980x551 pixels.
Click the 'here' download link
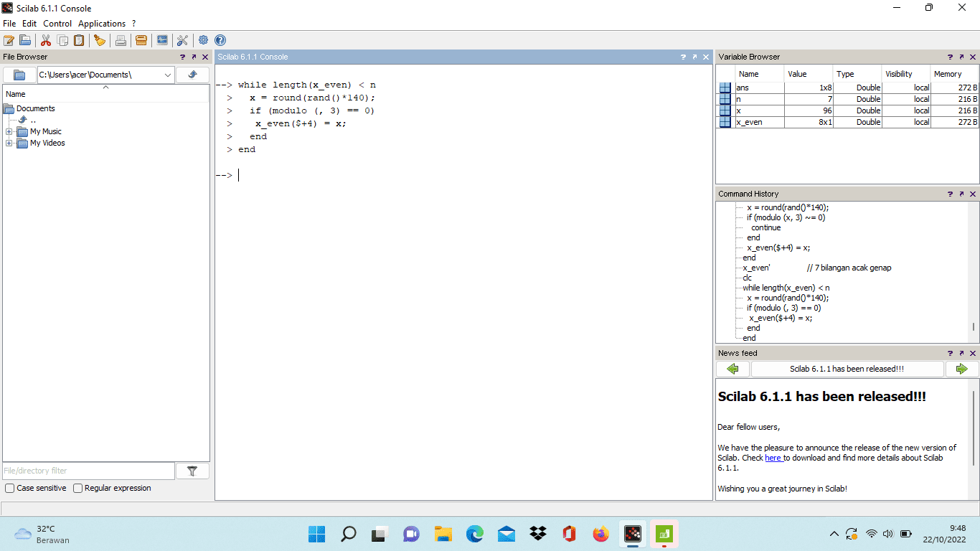(x=773, y=458)
